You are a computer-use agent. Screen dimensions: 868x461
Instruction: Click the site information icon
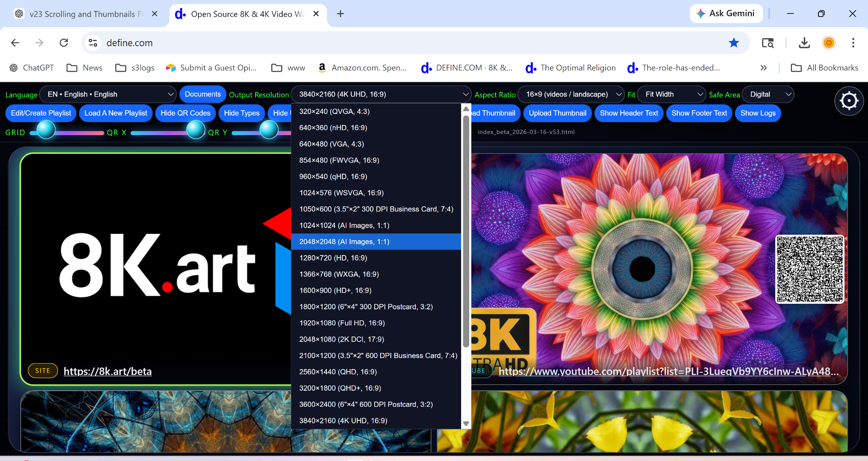tap(93, 43)
